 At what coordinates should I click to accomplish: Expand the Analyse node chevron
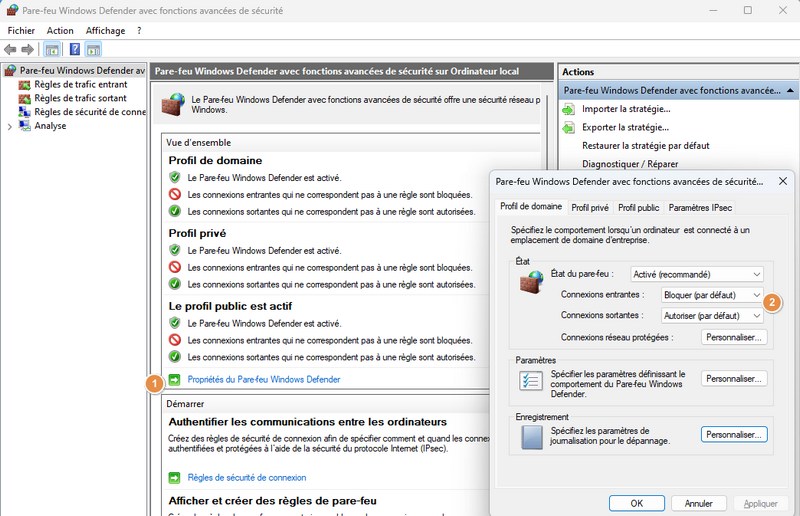point(10,127)
